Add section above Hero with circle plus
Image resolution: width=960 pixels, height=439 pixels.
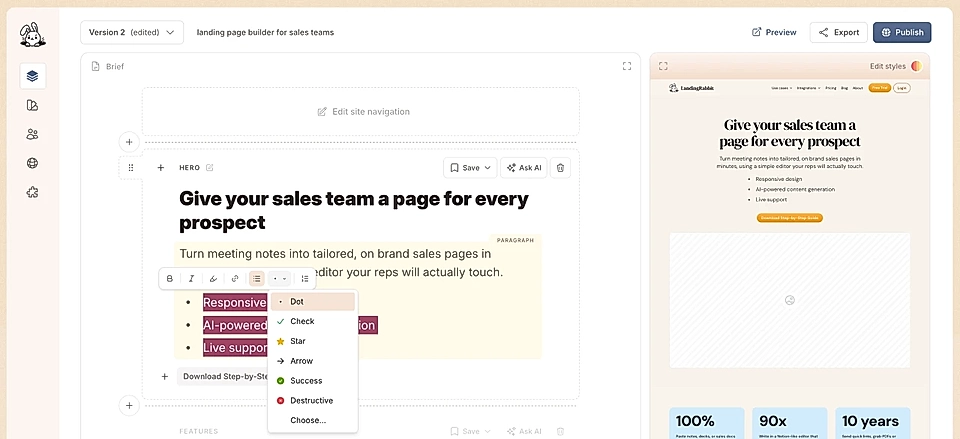point(129,142)
